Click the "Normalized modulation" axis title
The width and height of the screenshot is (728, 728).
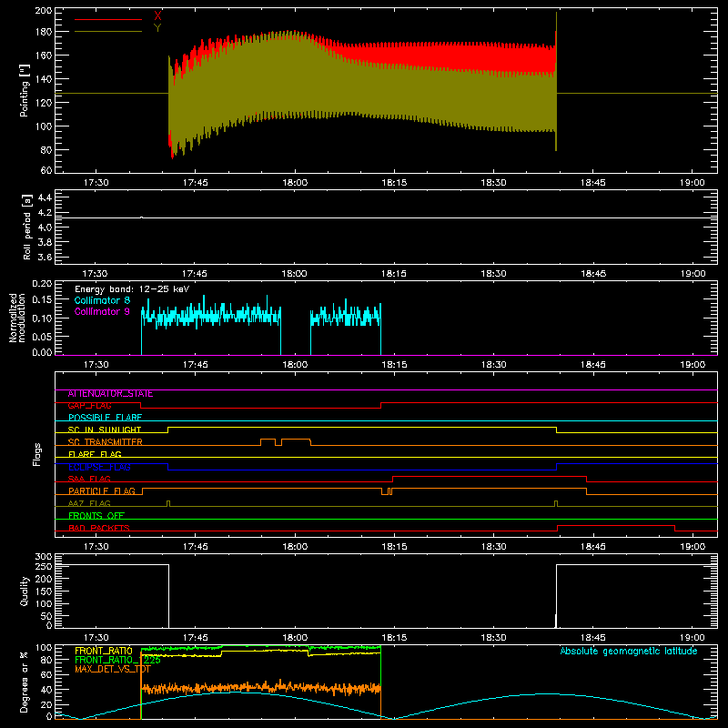[x=17, y=318]
